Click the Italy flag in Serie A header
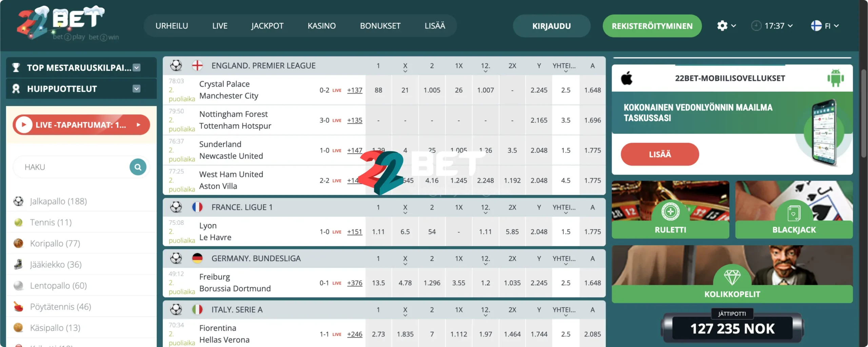This screenshot has width=868, height=347. coord(198,309)
